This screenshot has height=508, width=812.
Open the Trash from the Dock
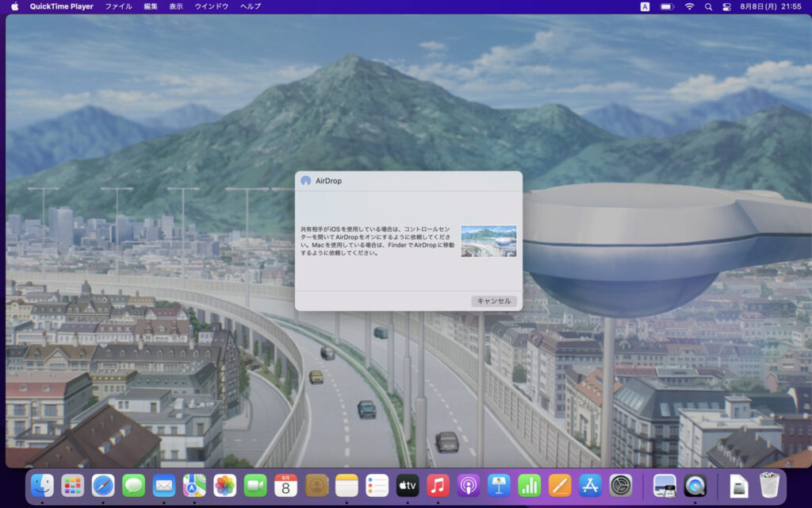tap(769, 485)
